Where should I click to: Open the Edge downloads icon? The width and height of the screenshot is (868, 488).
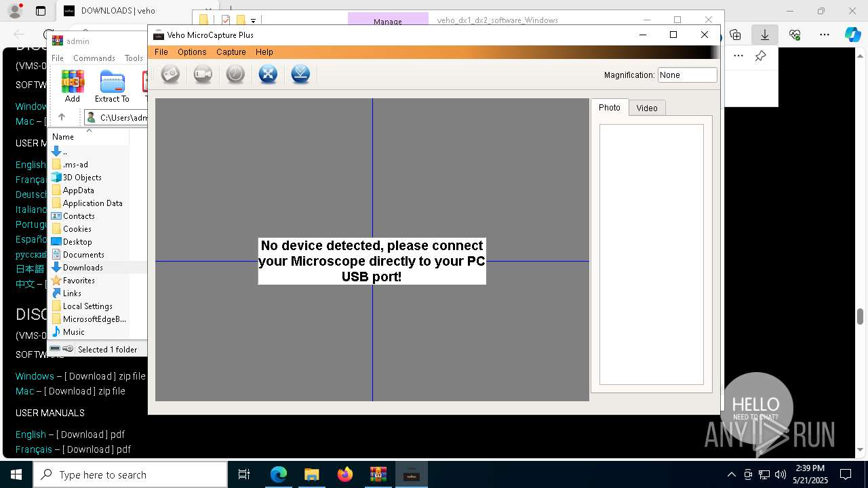point(765,35)
